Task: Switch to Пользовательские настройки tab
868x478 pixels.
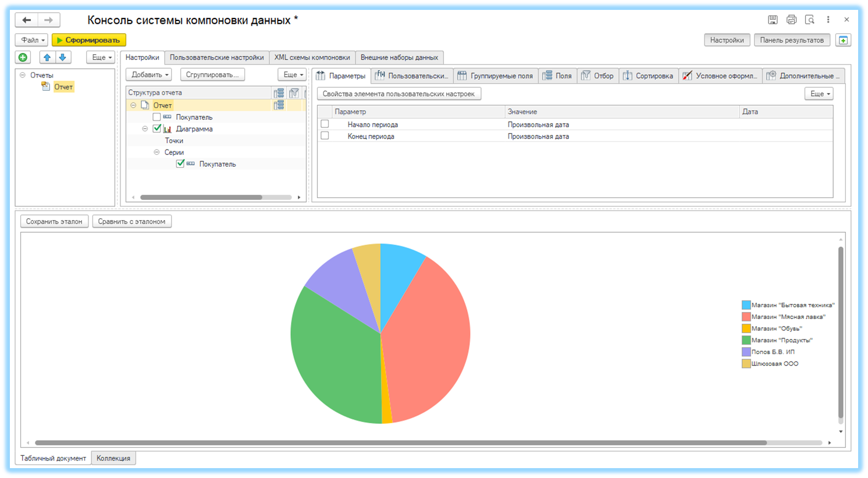Action: click(216, 57)
